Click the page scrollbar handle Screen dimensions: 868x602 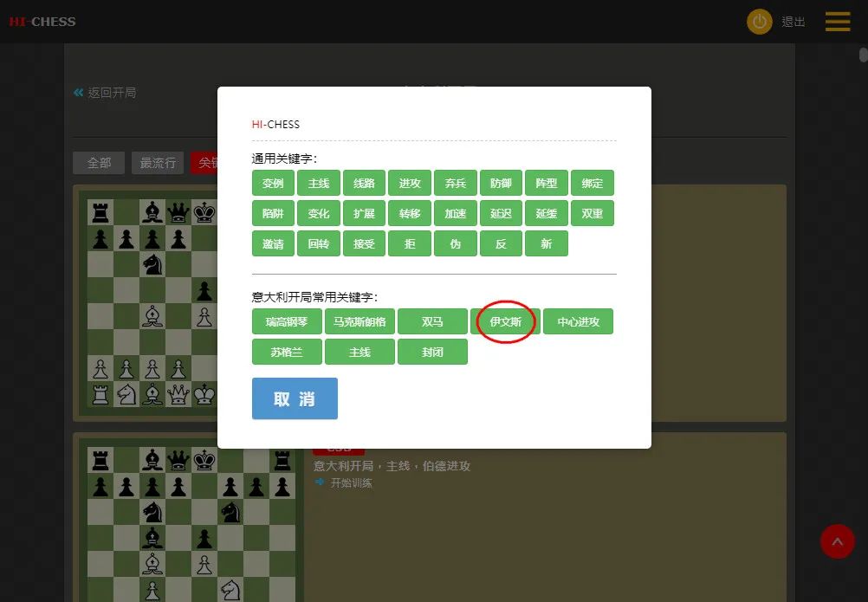tap(863, 55)
